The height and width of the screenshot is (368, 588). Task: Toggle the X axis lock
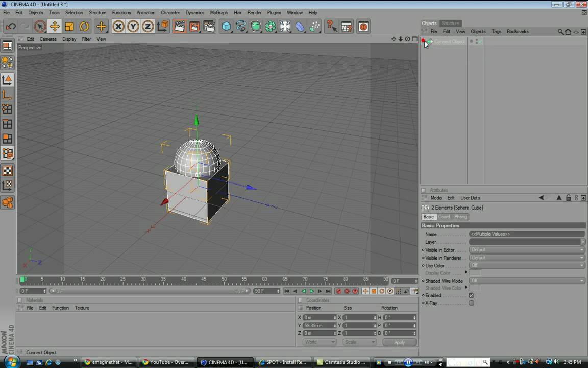tap(118, 26)
